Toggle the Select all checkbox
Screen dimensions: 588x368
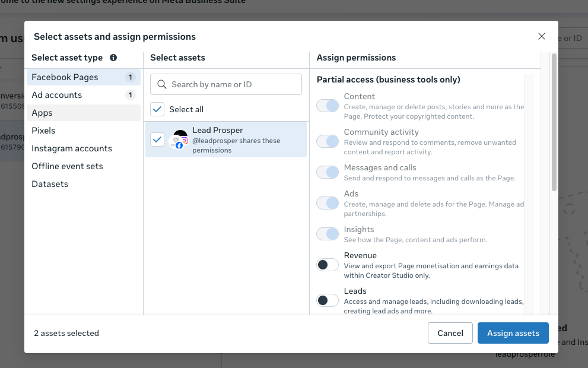tap(157, 109)
